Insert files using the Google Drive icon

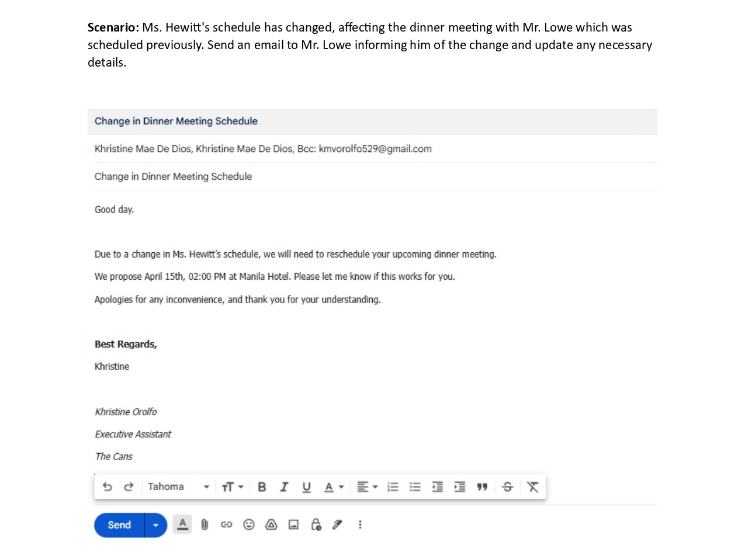[x=271, y=525]
